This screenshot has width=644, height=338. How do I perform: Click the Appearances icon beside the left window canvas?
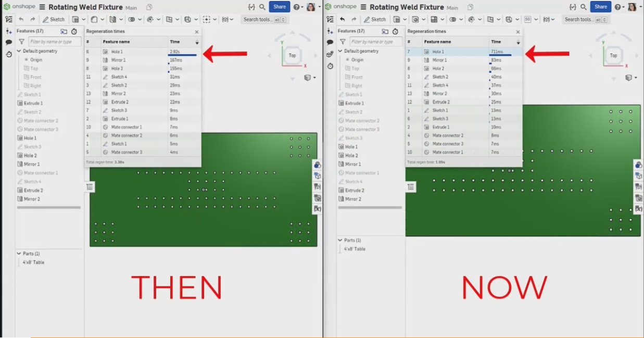coord(317,165)
